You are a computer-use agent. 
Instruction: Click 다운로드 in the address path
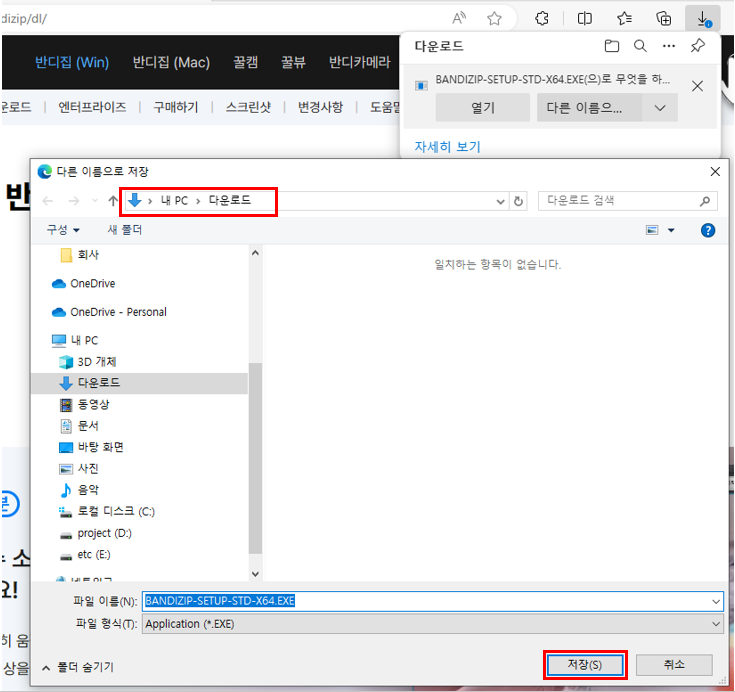click(x=230, y=200)
